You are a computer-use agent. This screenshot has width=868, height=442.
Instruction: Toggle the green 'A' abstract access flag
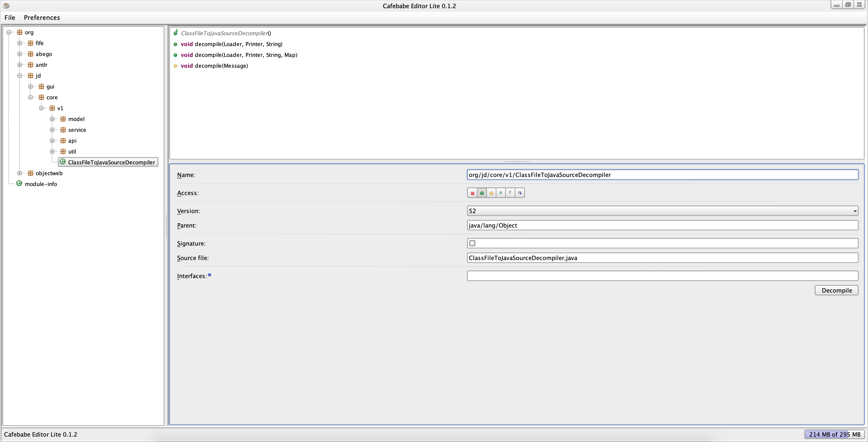(x=501, y=193)
